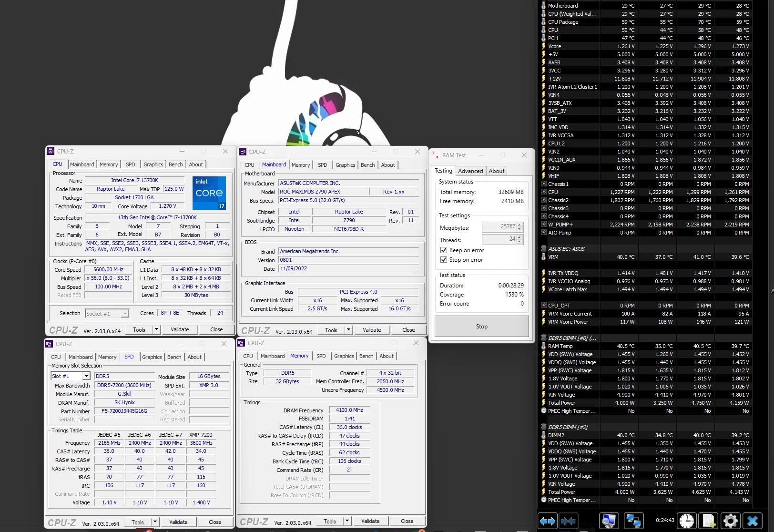This screenshot has width=774, height=532.
Task: Click Validate in the CPU-Z SPD window
Action: (x=178, y=522)
